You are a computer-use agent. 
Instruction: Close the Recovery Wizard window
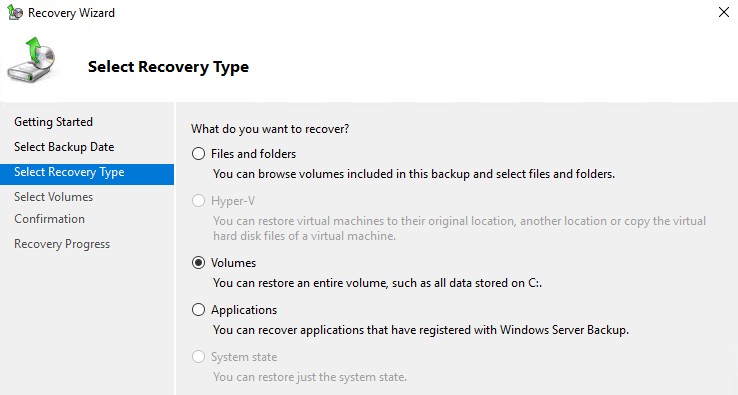point(724,12)
